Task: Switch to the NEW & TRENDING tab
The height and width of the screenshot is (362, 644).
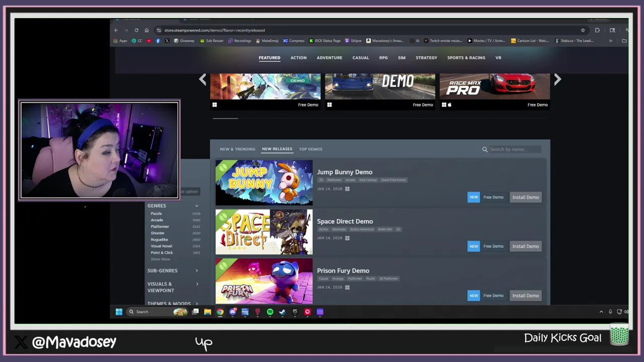Action: (237, 149)
